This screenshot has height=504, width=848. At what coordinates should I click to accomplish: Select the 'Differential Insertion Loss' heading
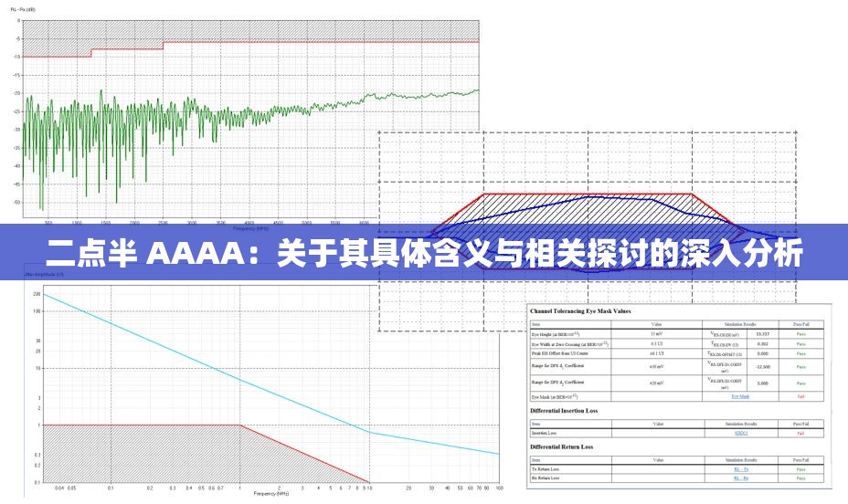pyautogui.click(x=564, y=411)
